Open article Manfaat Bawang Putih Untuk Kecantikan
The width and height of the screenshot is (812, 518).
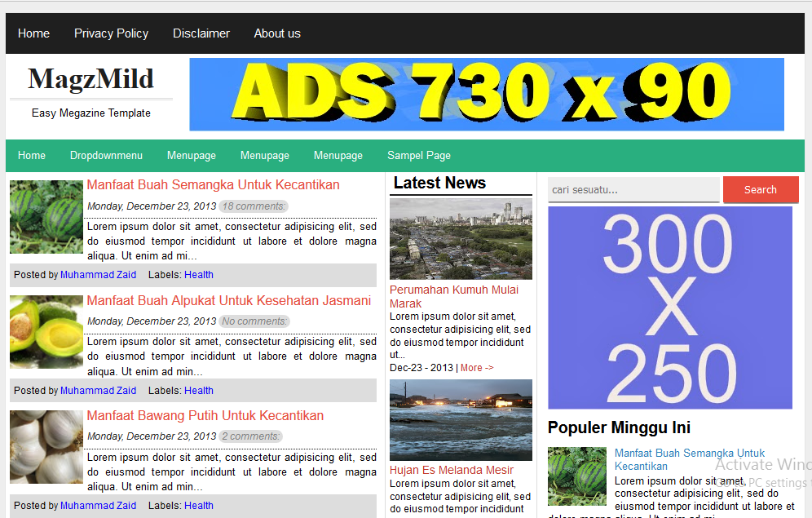[205, 416]
